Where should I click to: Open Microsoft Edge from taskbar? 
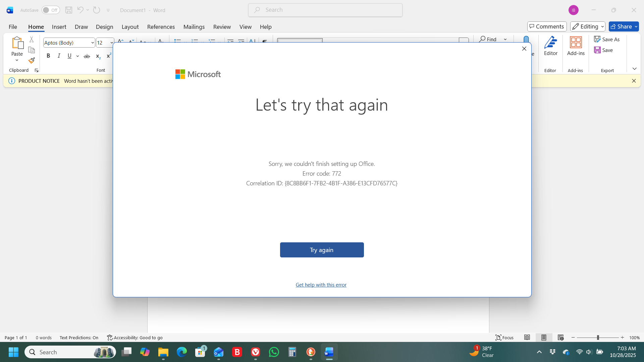click(182, 352)
